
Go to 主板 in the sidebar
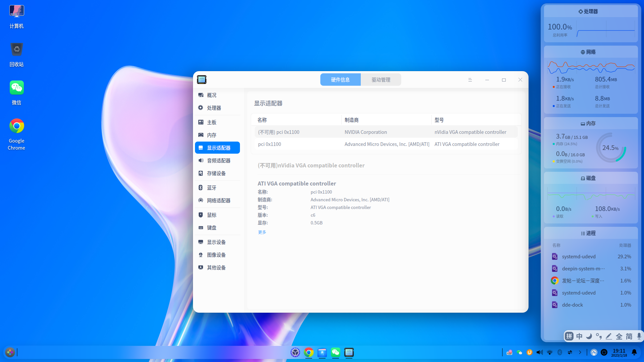pos(217,122)
